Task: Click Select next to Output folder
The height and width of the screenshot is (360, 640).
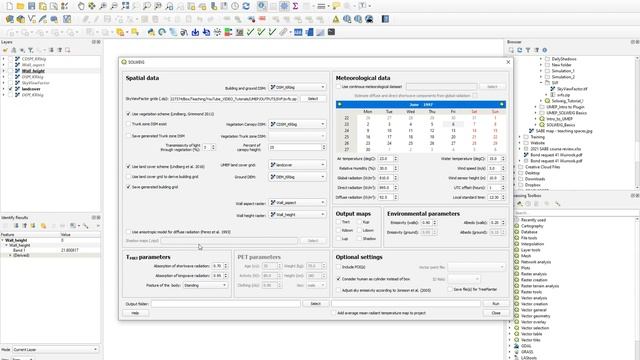Action: click(316, 304)
